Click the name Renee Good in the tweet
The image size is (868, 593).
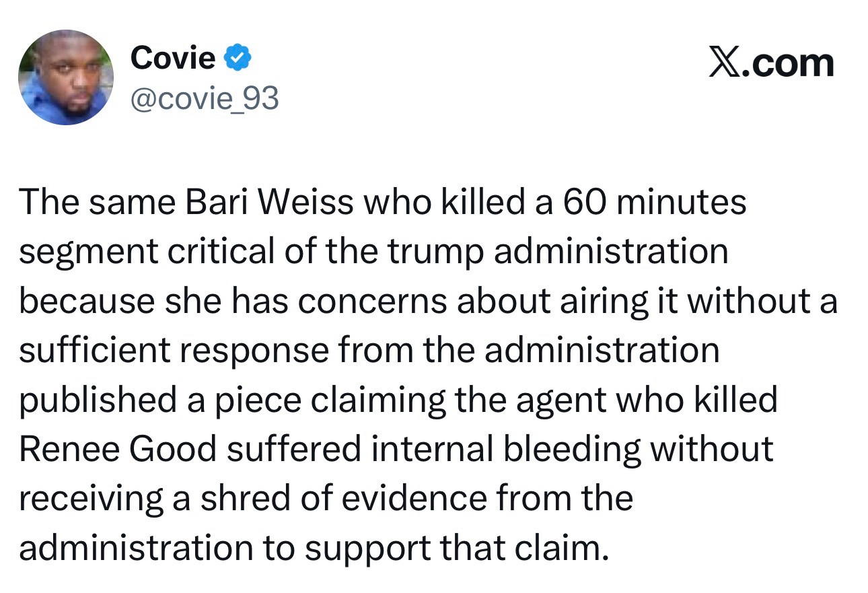point(118,450)
